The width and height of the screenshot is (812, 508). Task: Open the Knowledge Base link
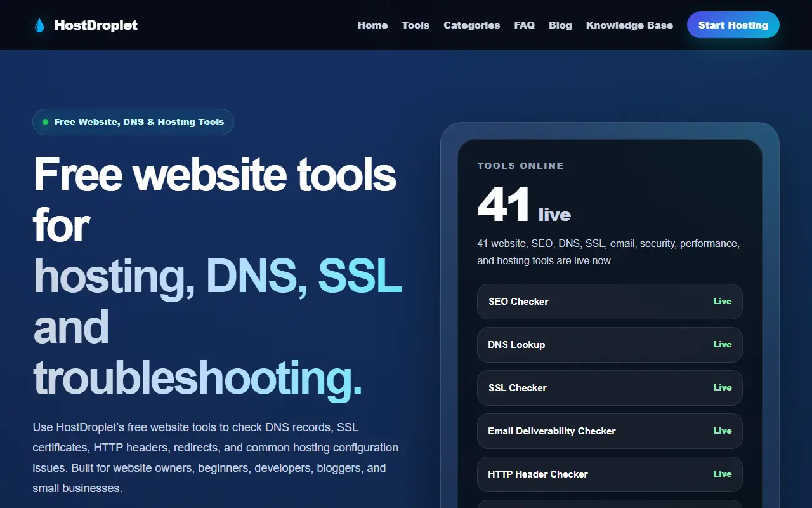[629, 25]
